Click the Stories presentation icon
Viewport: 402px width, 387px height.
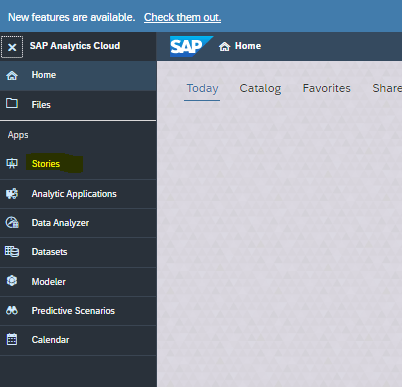coord(12,164)
